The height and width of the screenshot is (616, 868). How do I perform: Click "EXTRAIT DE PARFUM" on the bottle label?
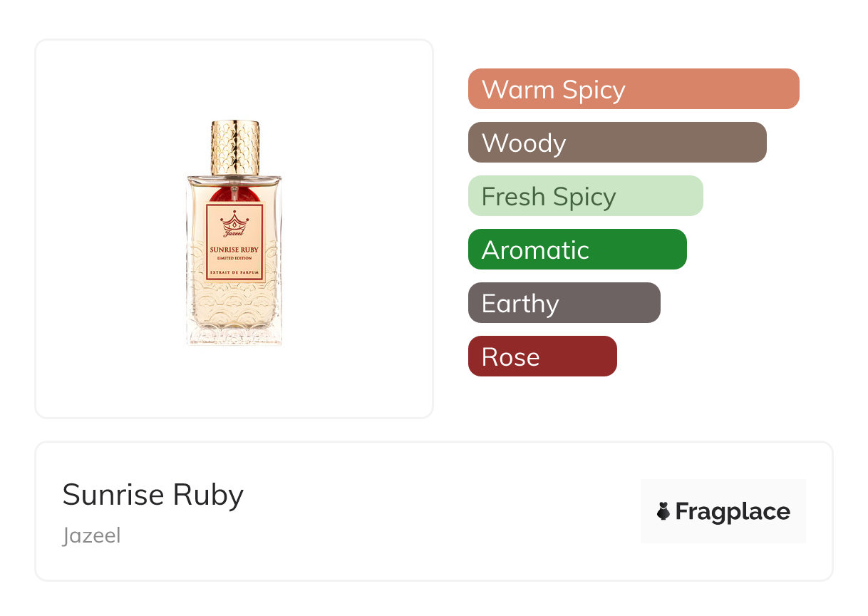coord(234,273)
